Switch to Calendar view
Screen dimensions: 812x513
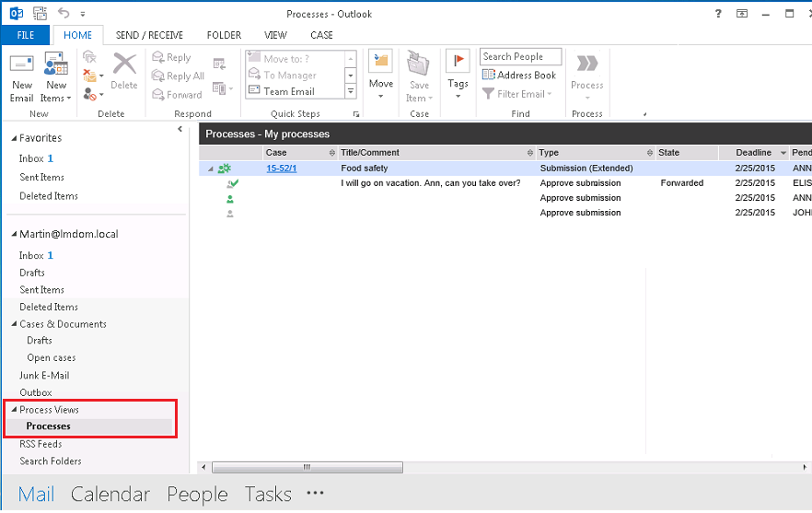click(x=110, y=495)
